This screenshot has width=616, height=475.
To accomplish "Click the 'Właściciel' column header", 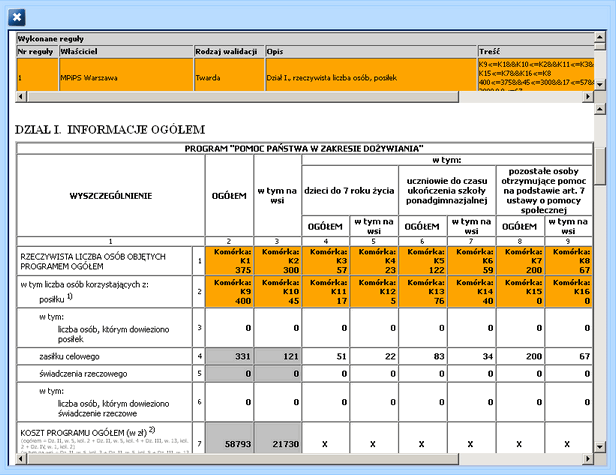I will tap(125, 50).
